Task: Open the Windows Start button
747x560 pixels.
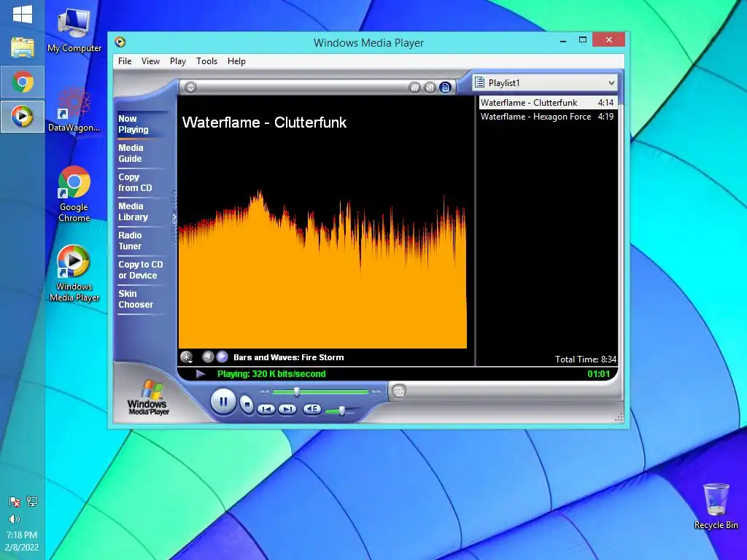Action: tap(23, 15)
